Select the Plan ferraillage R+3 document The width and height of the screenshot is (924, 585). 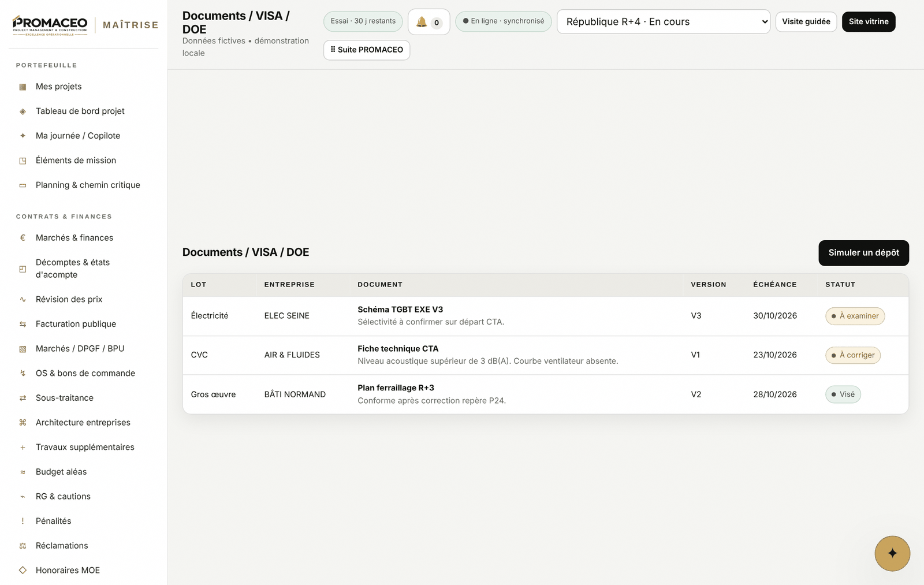pyautogui.click(x=396, y=389)
